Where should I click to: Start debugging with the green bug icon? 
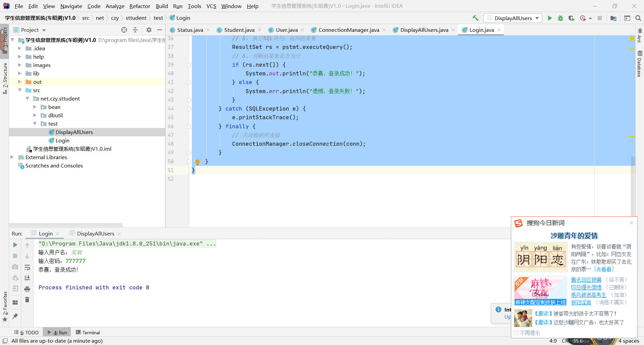(x=560, y=18)
